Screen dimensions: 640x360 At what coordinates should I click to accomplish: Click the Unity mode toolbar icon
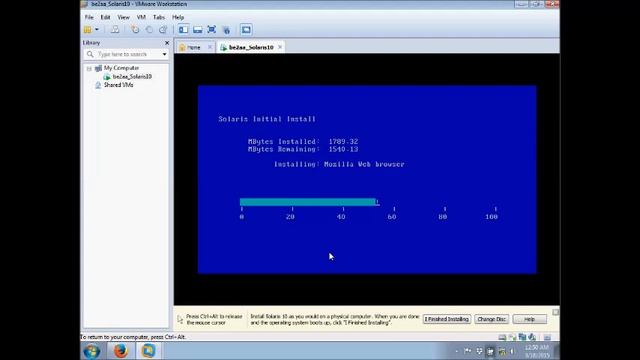227,29
